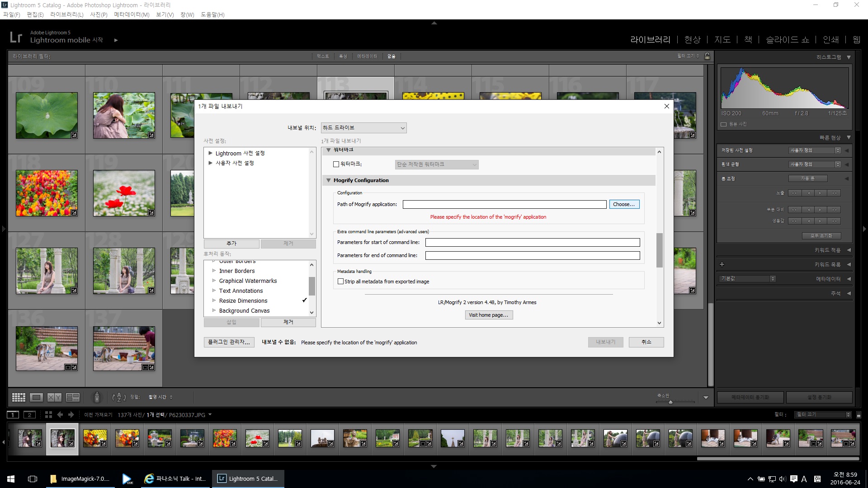Check Strip all metadata from exported image
Image resolution: width=868 pixels, height=488 pixels.
(x=341, y=282)
